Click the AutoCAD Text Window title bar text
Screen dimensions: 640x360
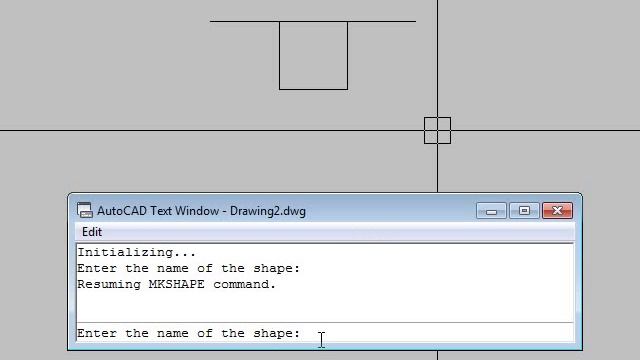[201, 211]
